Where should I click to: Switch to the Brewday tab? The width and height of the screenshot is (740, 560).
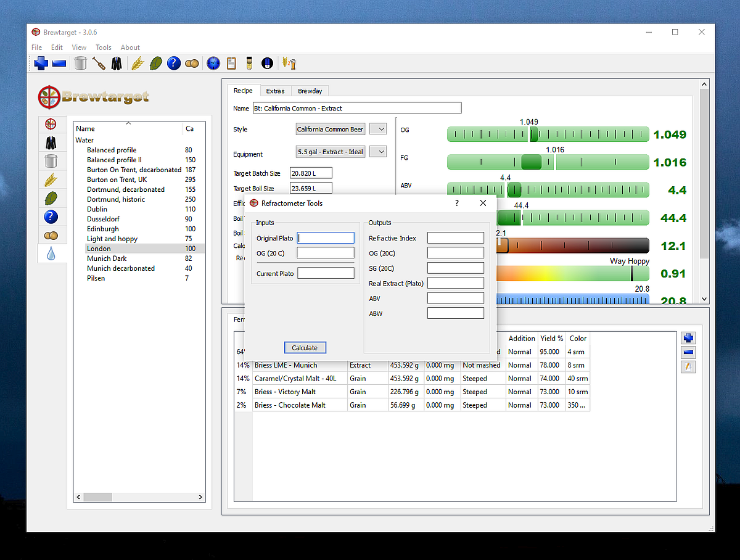tap(310, 91)
